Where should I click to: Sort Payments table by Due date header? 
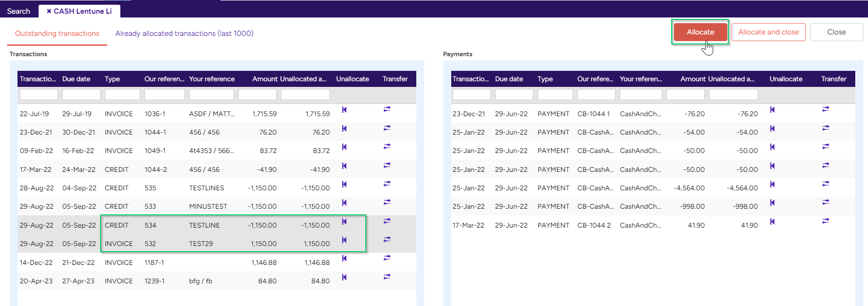[x=509, y=79]
